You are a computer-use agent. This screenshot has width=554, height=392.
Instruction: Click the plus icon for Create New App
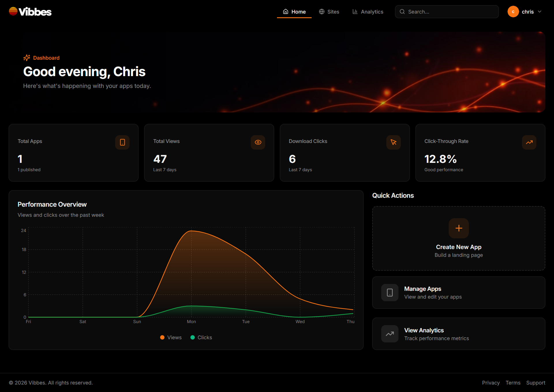[459, 228]
